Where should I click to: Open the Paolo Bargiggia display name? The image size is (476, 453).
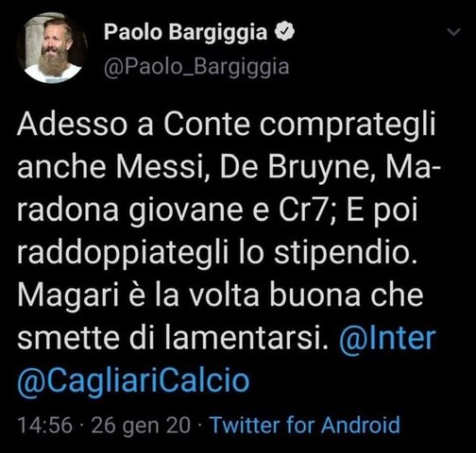(185, 32)
